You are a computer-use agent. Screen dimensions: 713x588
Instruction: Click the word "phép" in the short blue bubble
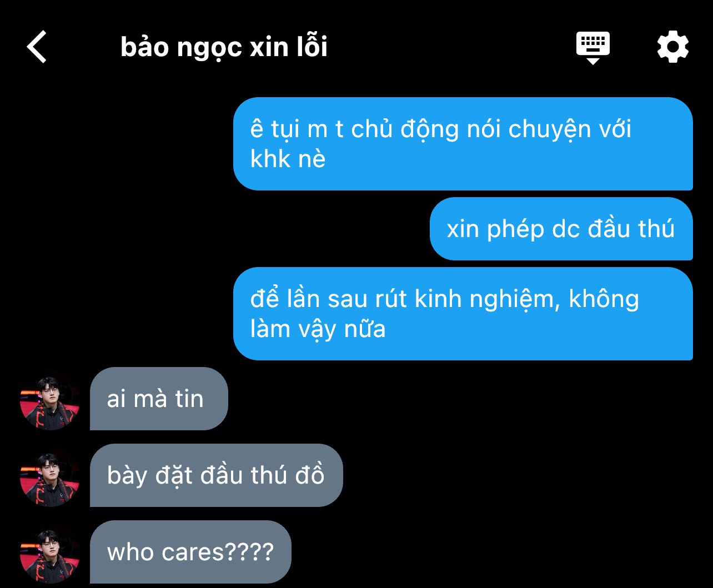[515, 229]
